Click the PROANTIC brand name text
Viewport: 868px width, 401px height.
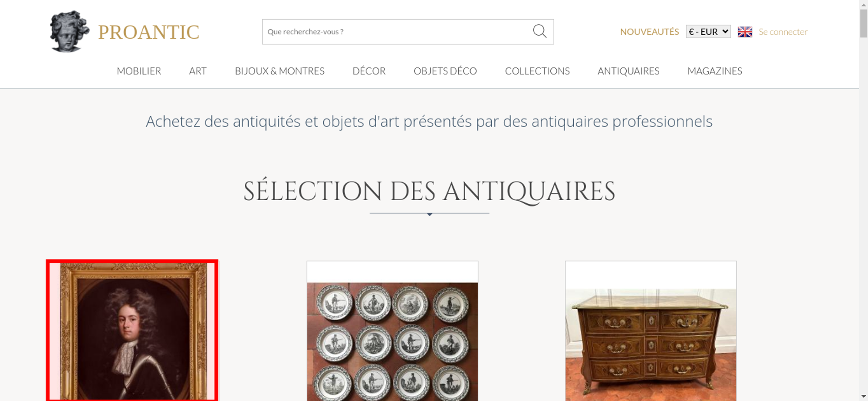point(148,32)
